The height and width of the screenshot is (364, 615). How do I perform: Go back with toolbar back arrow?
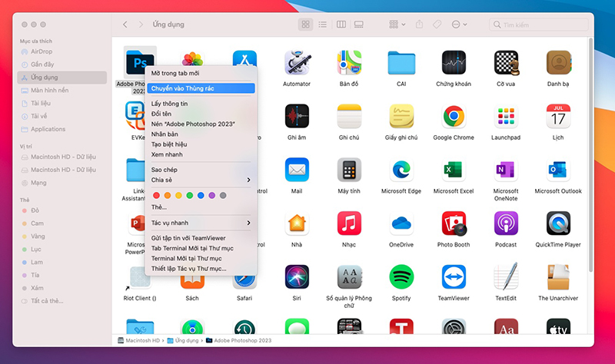(x=125, y=25)
